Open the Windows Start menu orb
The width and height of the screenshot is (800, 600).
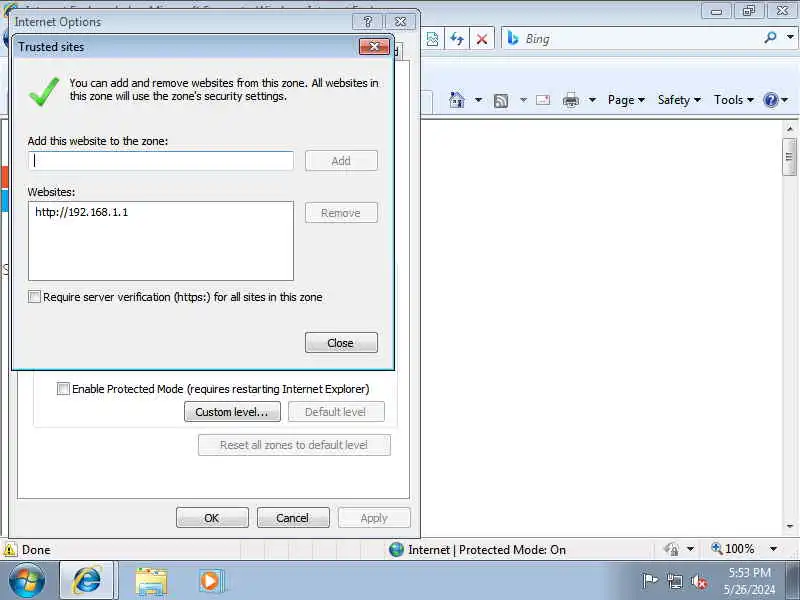(27, 581)
